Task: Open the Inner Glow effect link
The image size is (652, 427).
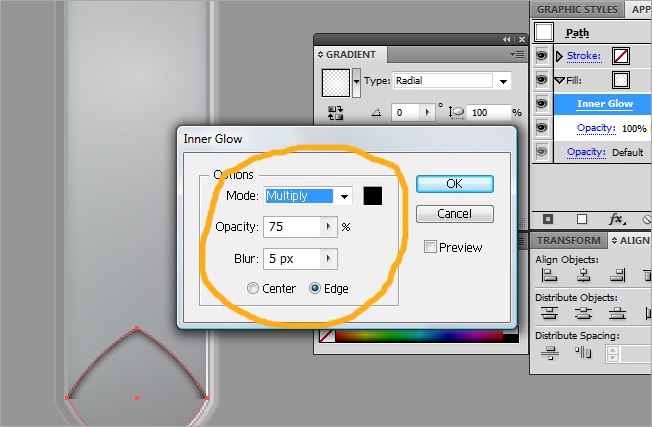Action: click(605, 104)
